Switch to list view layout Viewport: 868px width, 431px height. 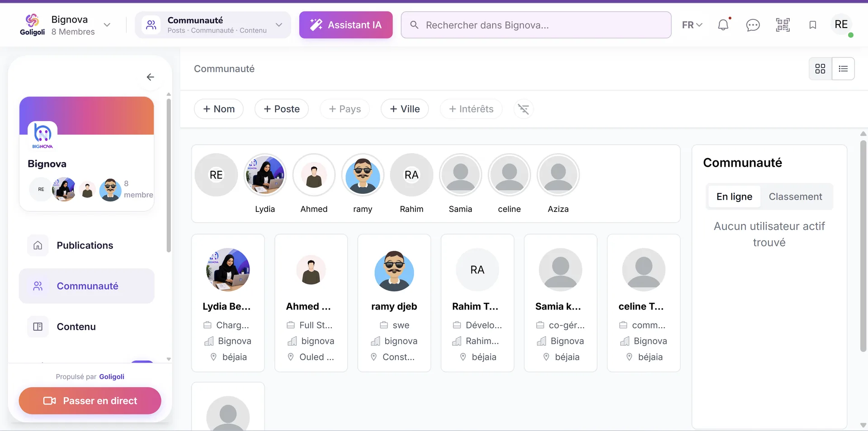click(x=843, y=69)
